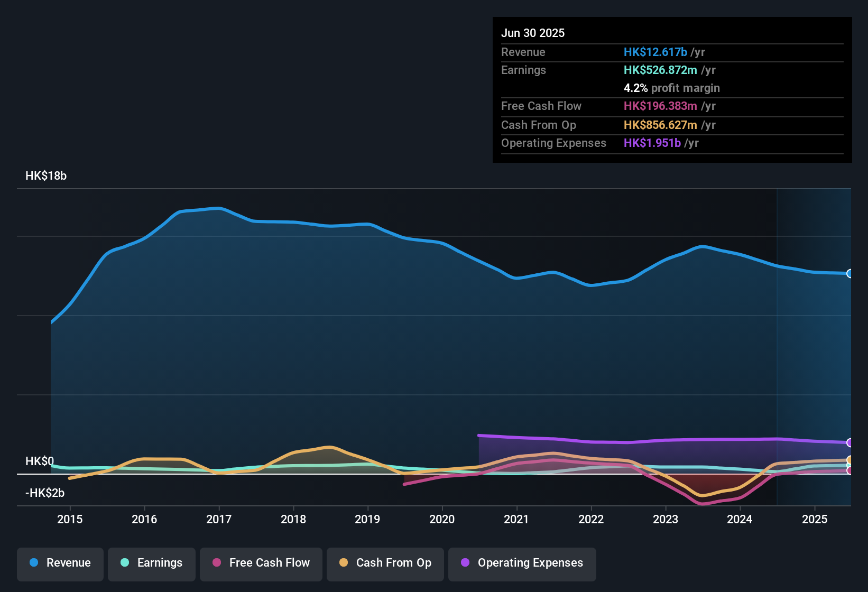Click the shaded 2024-2025 forecast region
The height and width of the screenshot is (592, 868).
click(x=814, y=344)
